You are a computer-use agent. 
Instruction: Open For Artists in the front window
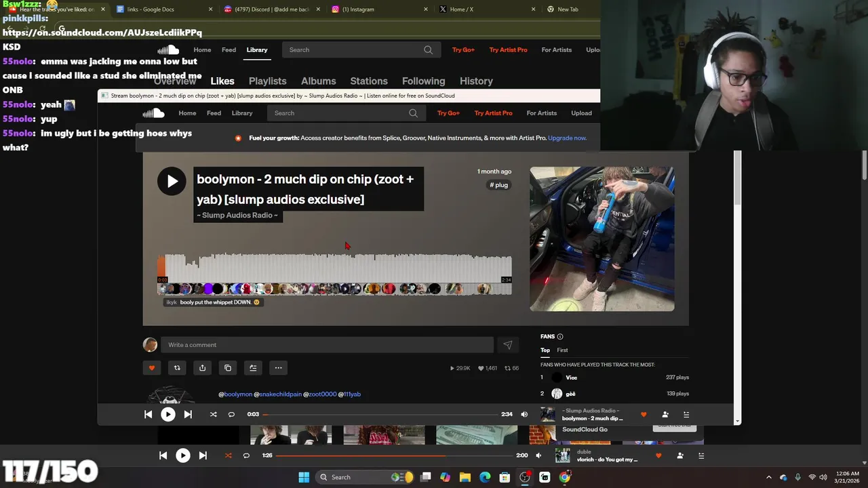coord(542,113)
